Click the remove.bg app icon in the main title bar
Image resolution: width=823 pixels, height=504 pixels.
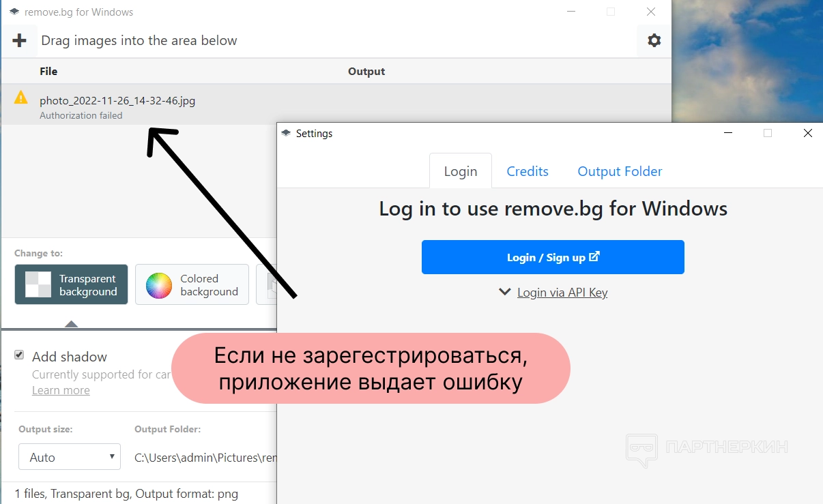(x=14, y=12)
